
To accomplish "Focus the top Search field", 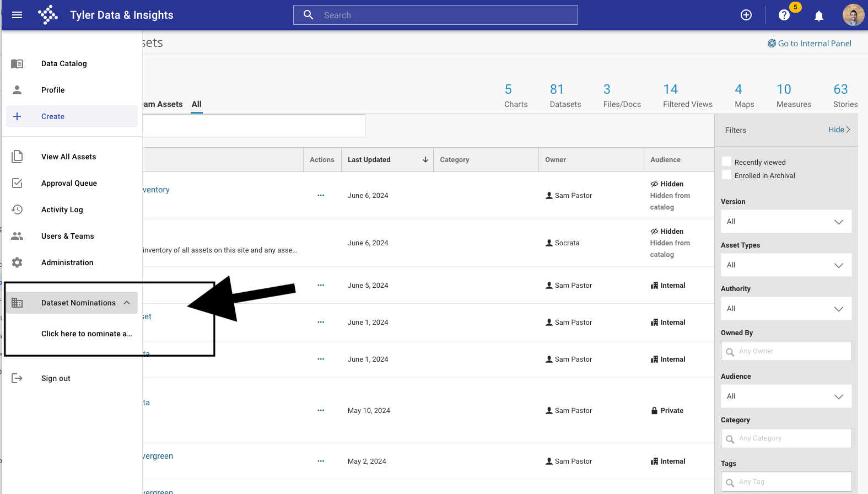I will [435, 15].
